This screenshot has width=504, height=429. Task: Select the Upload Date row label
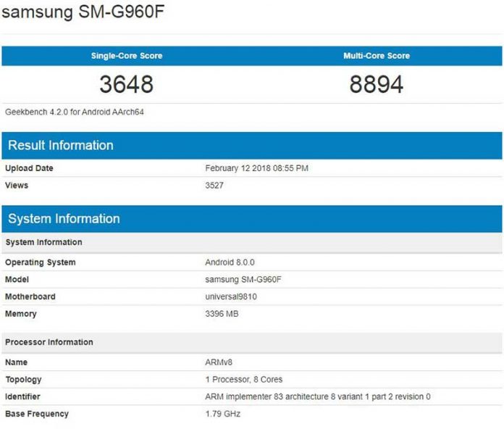coord(29,168)
